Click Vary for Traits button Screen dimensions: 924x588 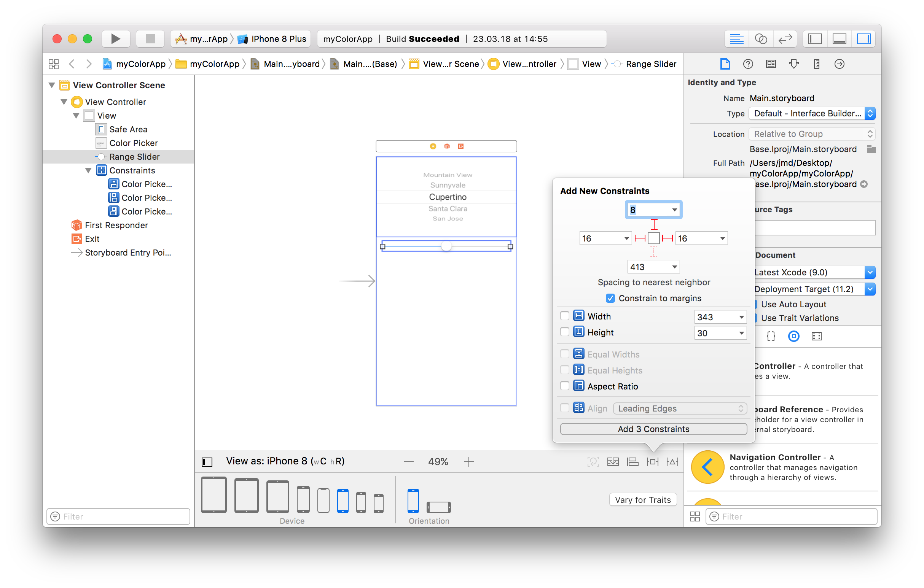[x=643, y=500]
